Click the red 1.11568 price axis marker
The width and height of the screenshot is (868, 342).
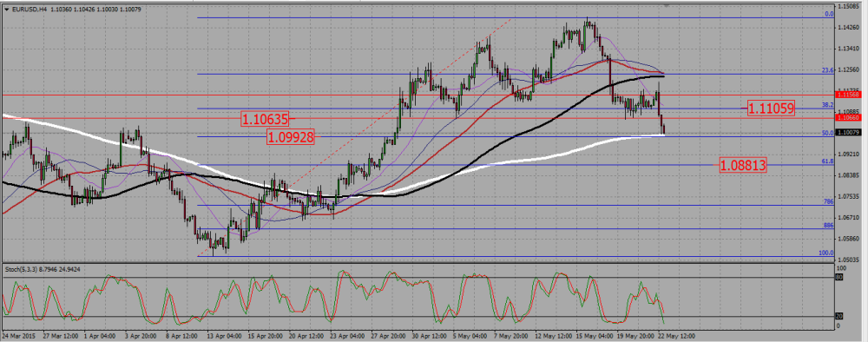point(847,95)
